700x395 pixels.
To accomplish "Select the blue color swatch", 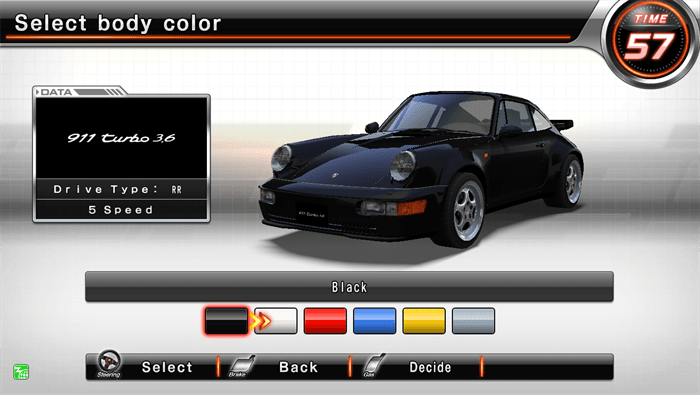I will 375,320.
